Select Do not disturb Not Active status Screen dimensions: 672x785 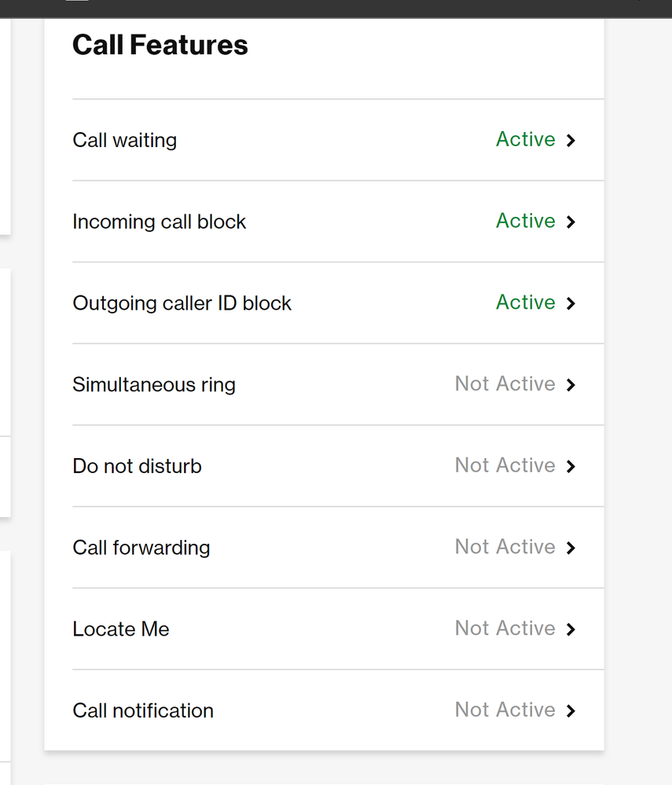tap(505, 465)
